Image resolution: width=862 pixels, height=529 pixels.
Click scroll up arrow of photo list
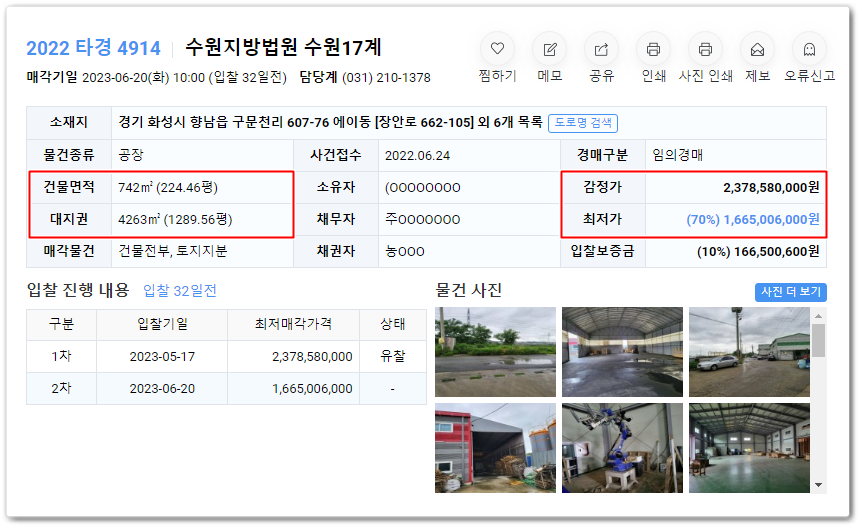[x=819, y=316]
